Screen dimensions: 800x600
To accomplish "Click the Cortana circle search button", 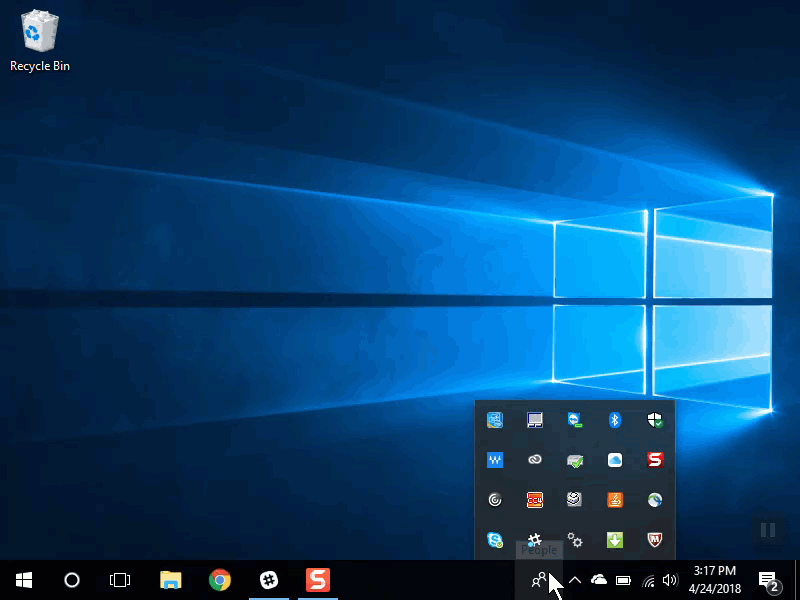I will click(x=72, y=580).
